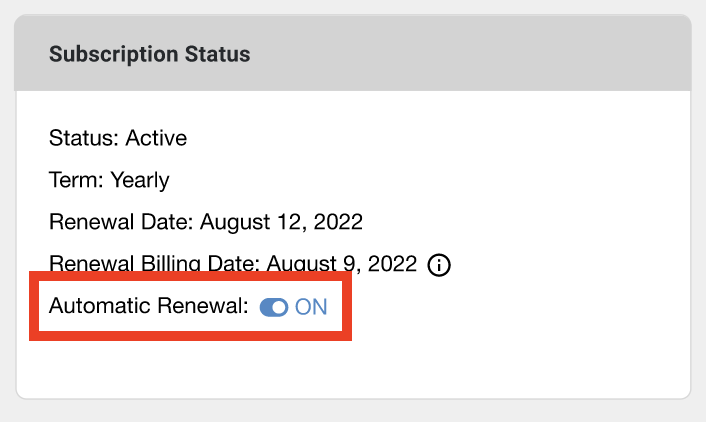The width and height of the screenshot is (706, 422).
Task: Click the info icon beside Renewal Billing Date
Action: [x=439, y=265]
